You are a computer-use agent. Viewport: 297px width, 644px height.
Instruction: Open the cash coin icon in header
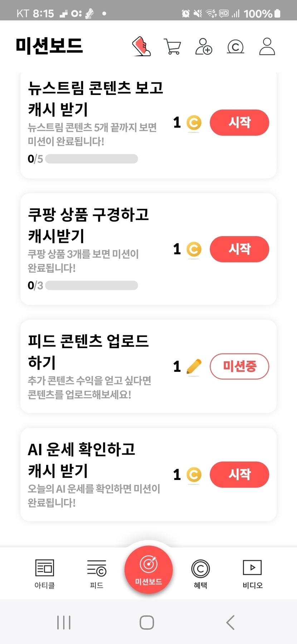pos(235,47)
